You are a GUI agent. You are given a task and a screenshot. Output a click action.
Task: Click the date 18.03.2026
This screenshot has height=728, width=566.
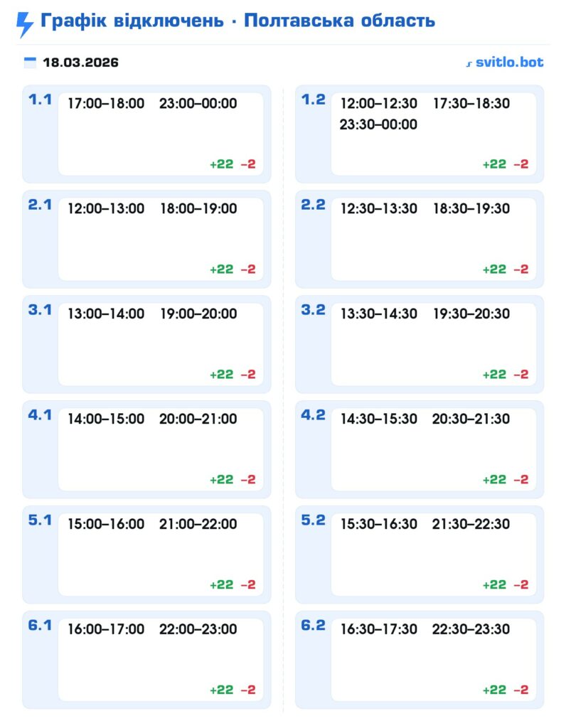pyautogui.click(x=80, y=63)
